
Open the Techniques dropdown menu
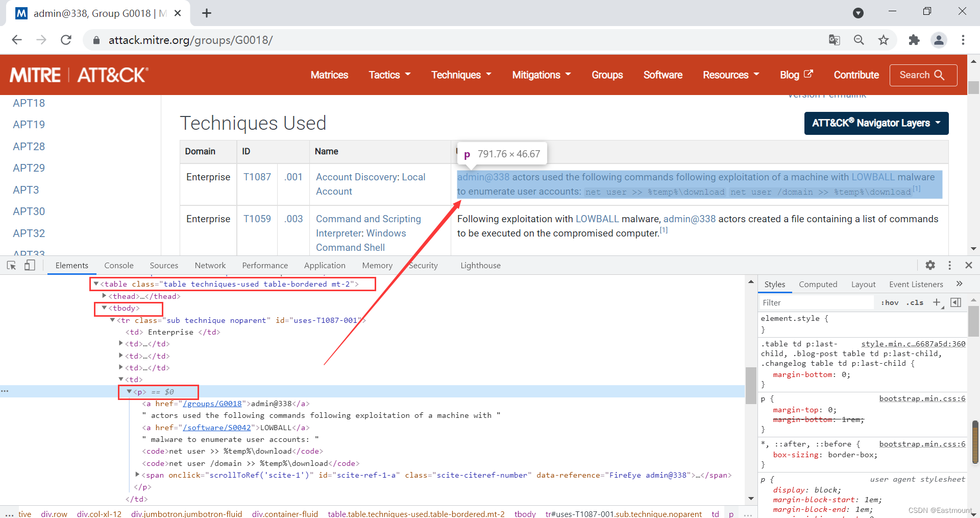coord(461,75)
